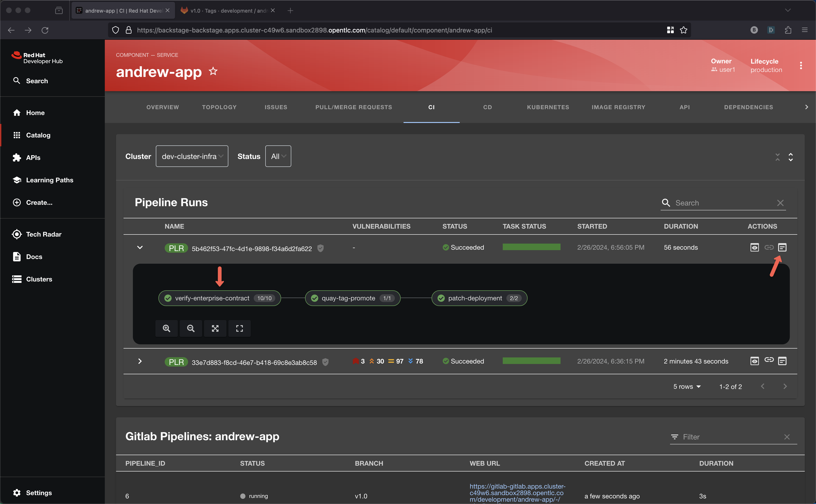This screenshot has height=504, width=816.
Task: Open the 5 rows per page dropdown
Action: pos(687,387)
